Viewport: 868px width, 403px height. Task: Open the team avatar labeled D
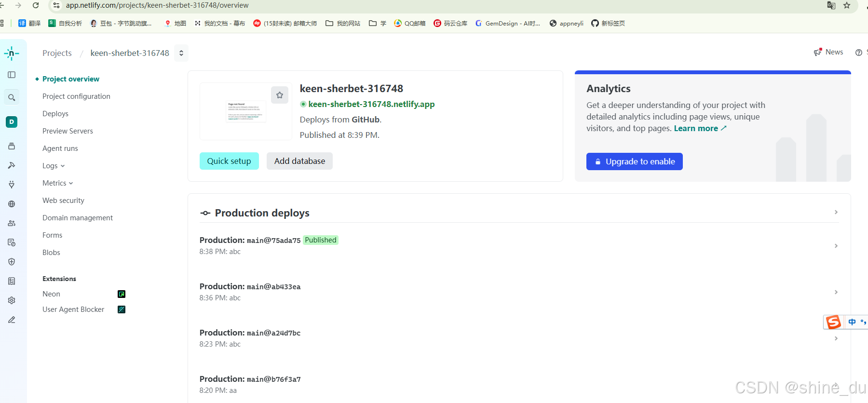pos(12,122)
